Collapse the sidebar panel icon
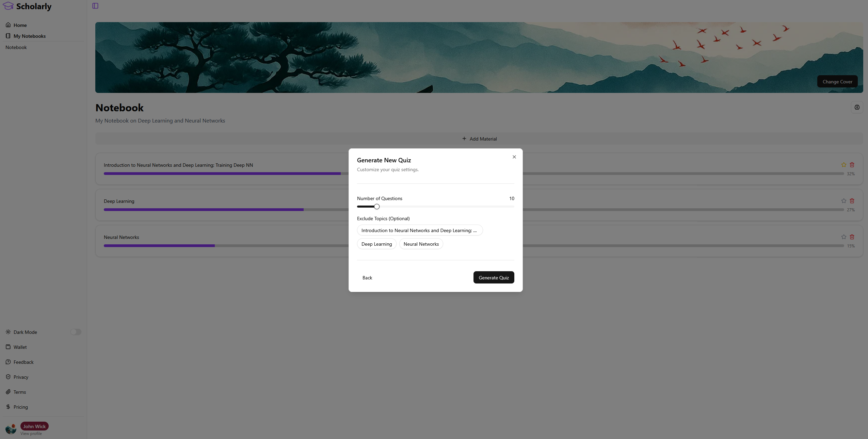 pyautogui.click(x=95, y=6)
